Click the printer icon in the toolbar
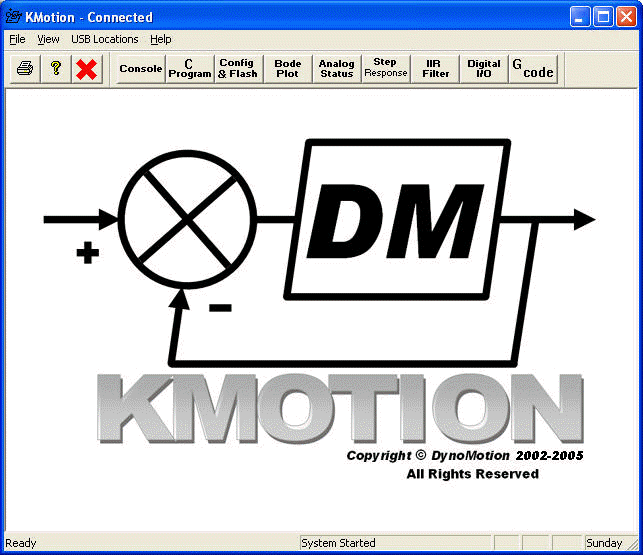 [25, 69]
